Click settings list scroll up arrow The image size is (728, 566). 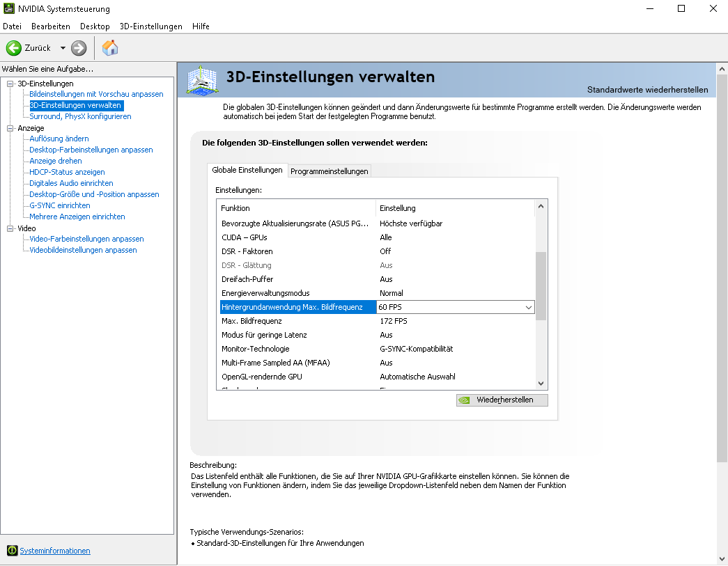tap(541, 207)
